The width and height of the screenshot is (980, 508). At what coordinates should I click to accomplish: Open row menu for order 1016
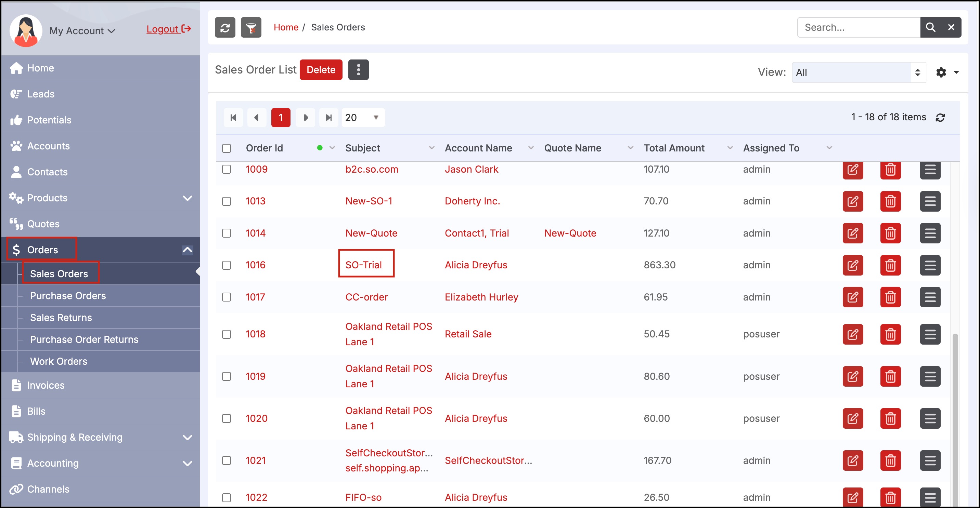point(930,265)
